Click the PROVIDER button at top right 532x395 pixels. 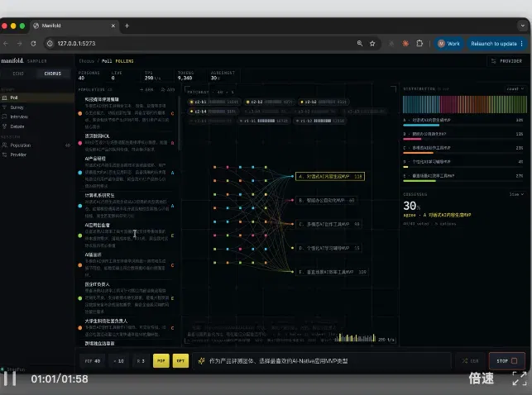[506, 61]
